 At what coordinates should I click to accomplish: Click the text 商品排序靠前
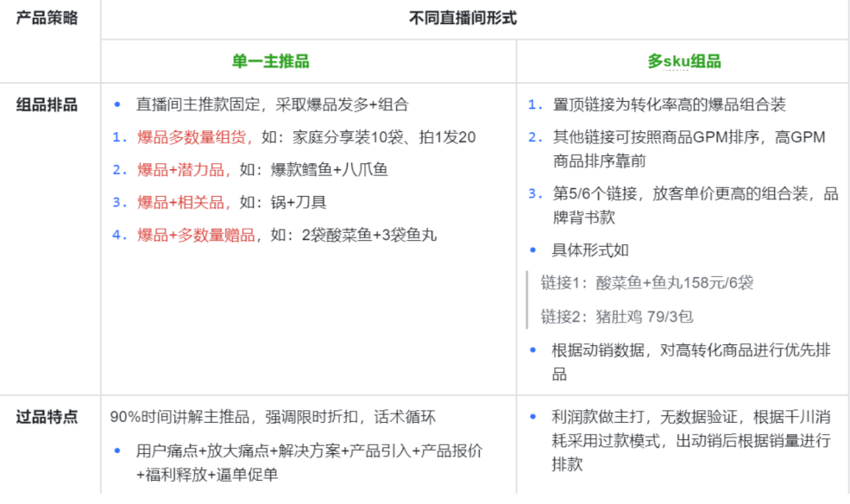coord(599,161)
